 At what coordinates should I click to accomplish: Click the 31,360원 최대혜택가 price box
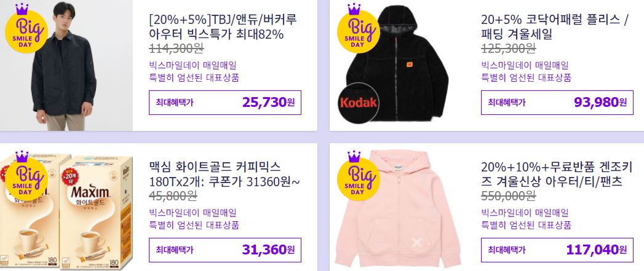point(225,250)
